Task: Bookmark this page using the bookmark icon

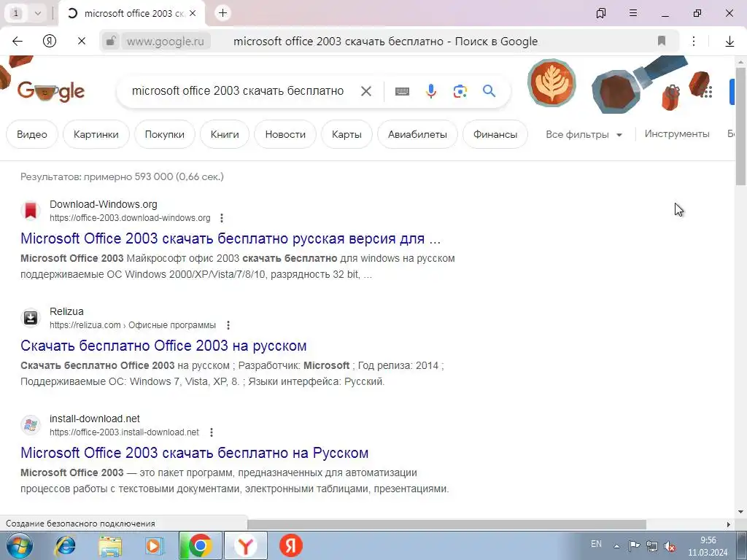Action: pos(661,41)
